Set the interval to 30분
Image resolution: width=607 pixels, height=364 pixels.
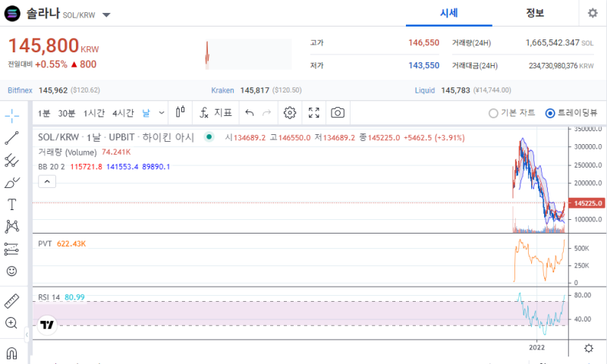tap(66, 113)
